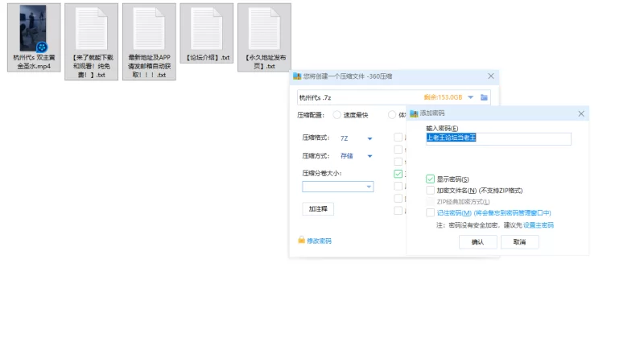Select the 速度最快 radio option

(336, 115)
